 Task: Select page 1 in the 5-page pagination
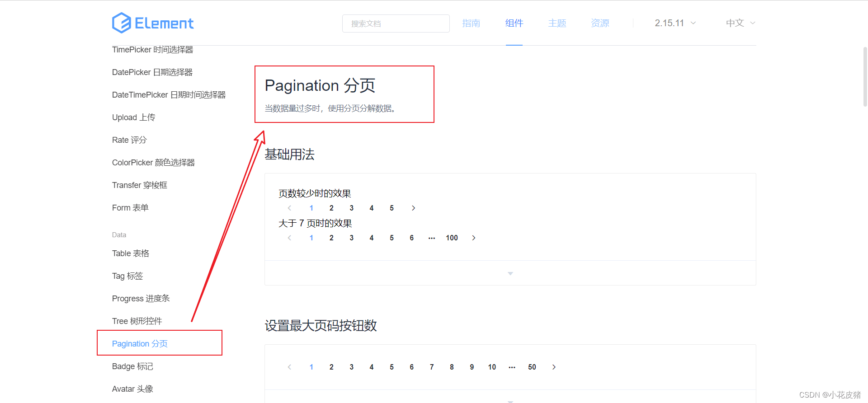tap(311, 208)
